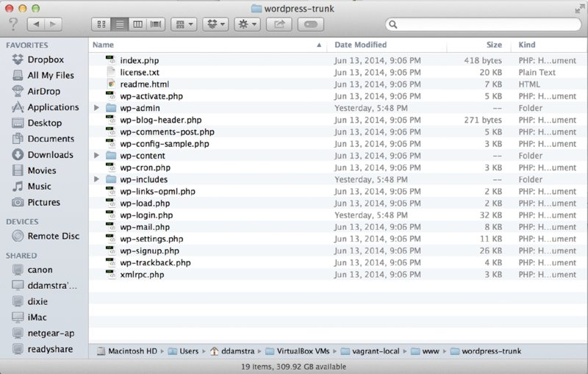The image size is (588, 374).
Task: Open the item arrangement dropdown
Action: coord(184,24)
